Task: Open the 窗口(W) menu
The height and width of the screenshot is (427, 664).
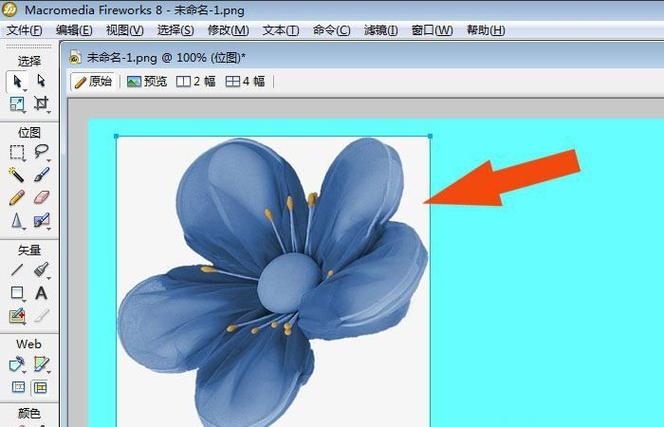Action: [x=432, y=30]
